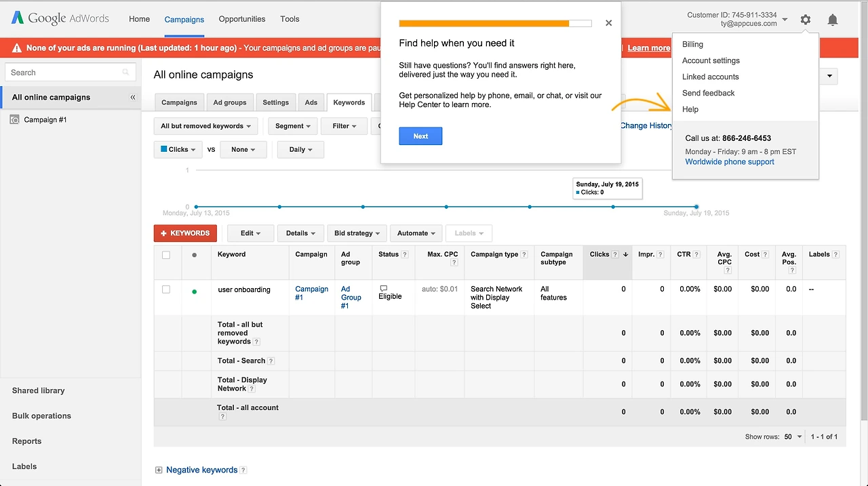Select Help from the gear menu

click(x=690, y=109)
